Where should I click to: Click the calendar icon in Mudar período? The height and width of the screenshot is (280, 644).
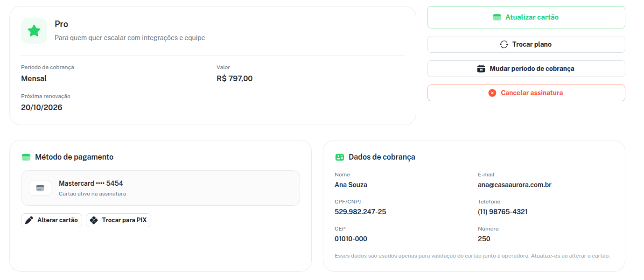[481, 69]
